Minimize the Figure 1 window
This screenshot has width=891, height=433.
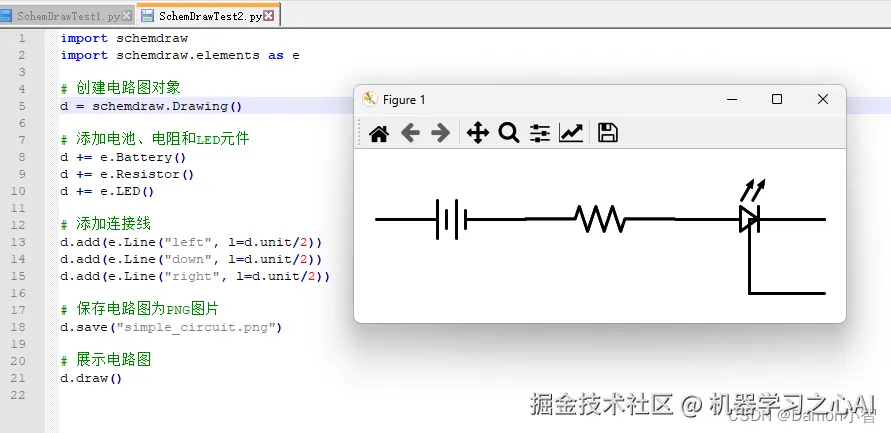(x=732, y=99)
